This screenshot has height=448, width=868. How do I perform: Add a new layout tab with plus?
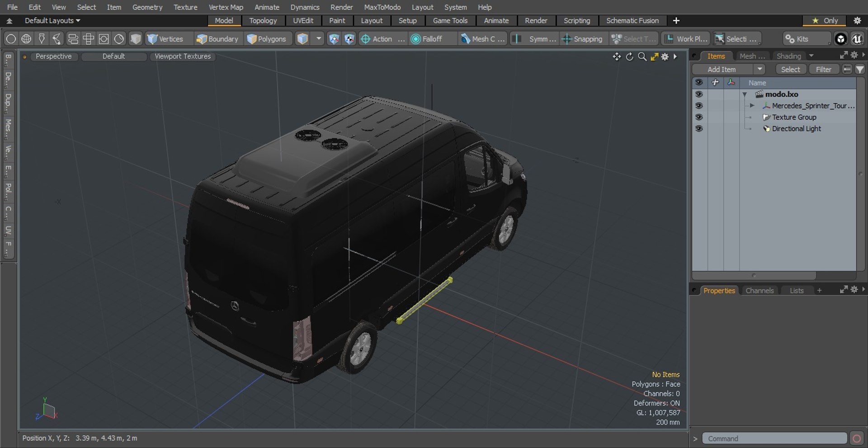[676, 20]
